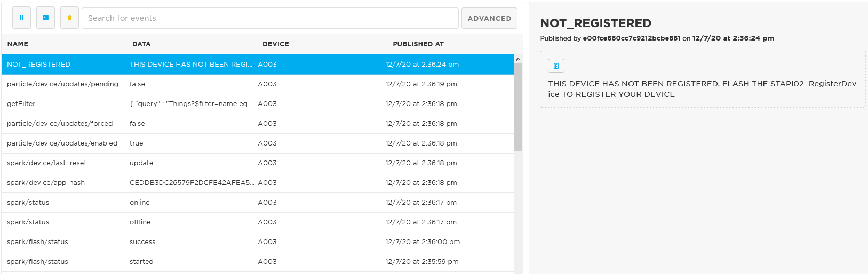Screen dimensions: 868x274
Task: Clear events with the trash icon
Action: (69, 18)
